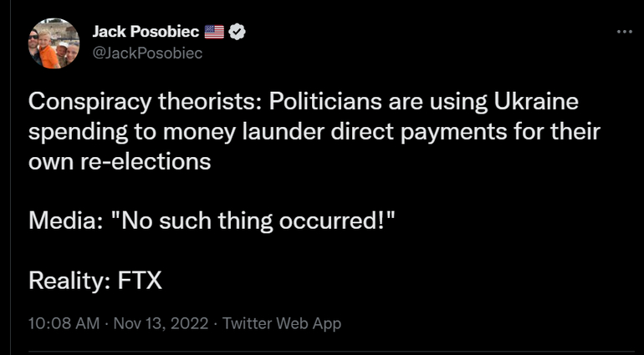Click the Jack Posobiec display name
This screenshot has width=644, height=355.
pyautogui.click(x=146, y=33)
